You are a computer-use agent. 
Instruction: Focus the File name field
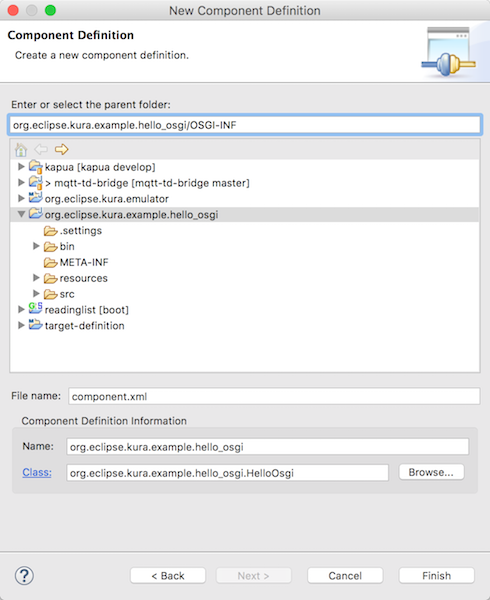(x=274, y=396)
